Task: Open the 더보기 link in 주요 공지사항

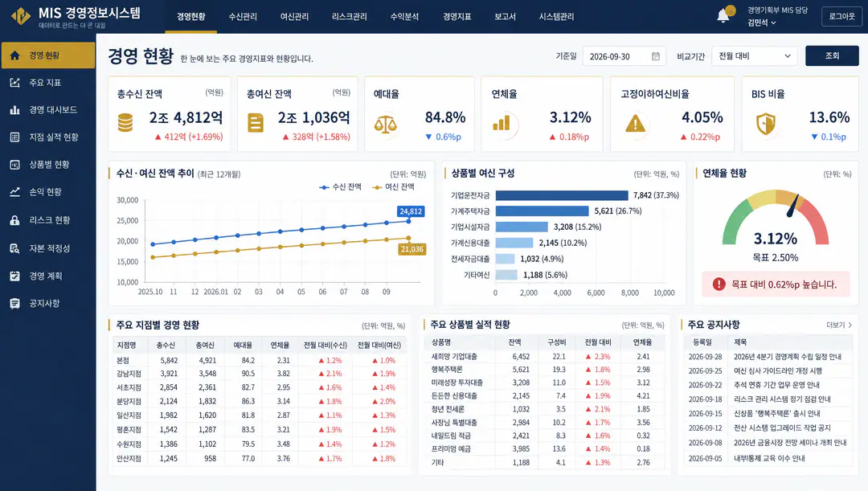Action: pyautogui.click(x=838, y=325)
